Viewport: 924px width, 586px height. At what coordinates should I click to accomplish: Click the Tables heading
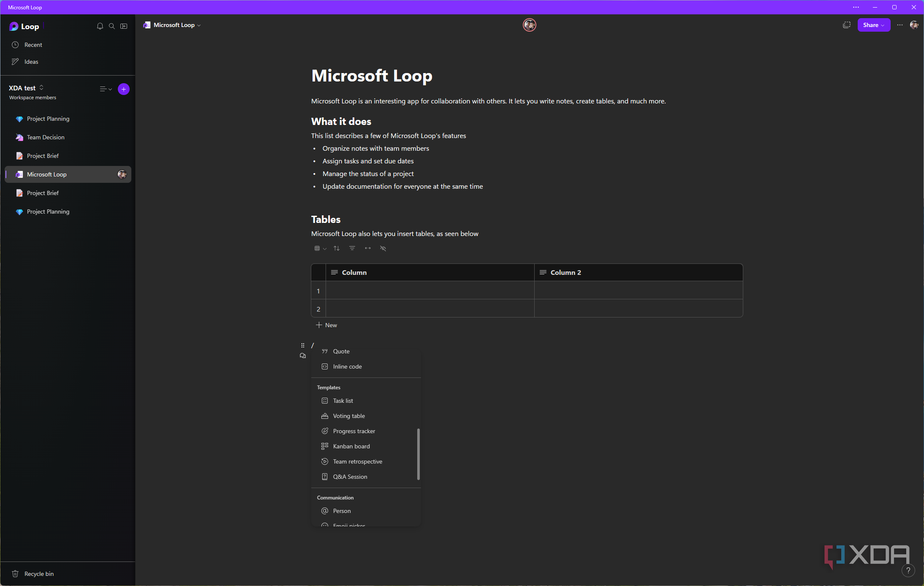click(326, 220)
